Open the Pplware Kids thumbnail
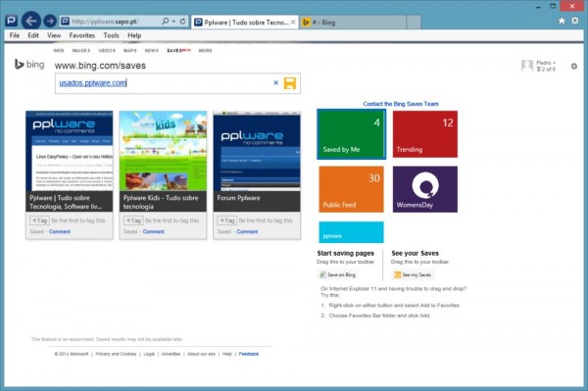 [x=163, y=151]
